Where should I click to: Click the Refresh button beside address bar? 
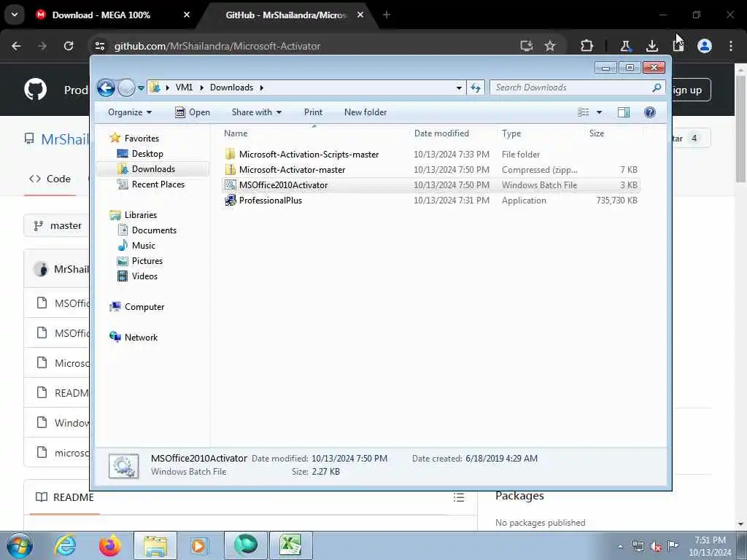[476, 87]
